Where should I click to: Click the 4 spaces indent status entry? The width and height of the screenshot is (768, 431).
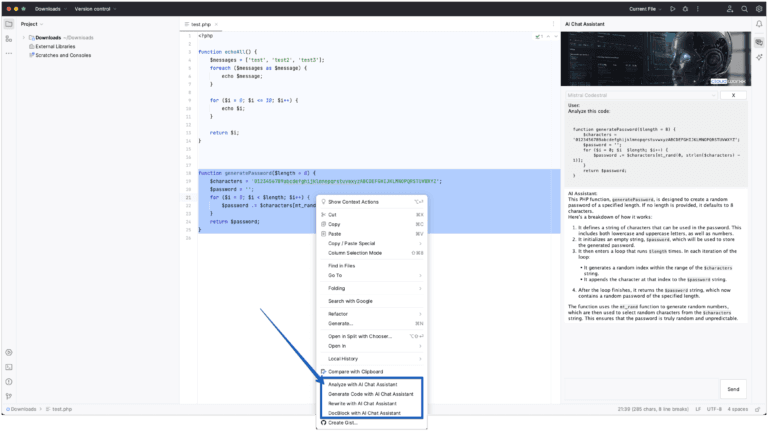pyautogui.click(x=738, y=409)
